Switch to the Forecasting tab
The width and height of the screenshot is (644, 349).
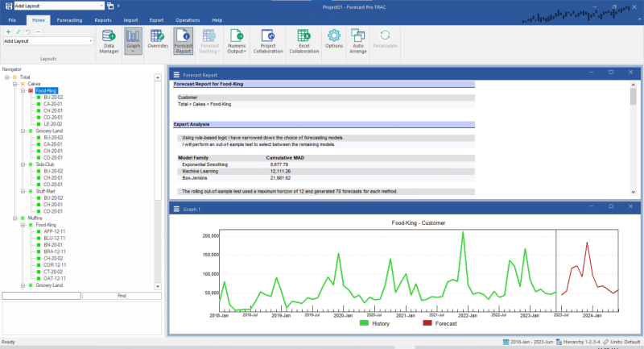coord(69,20)
